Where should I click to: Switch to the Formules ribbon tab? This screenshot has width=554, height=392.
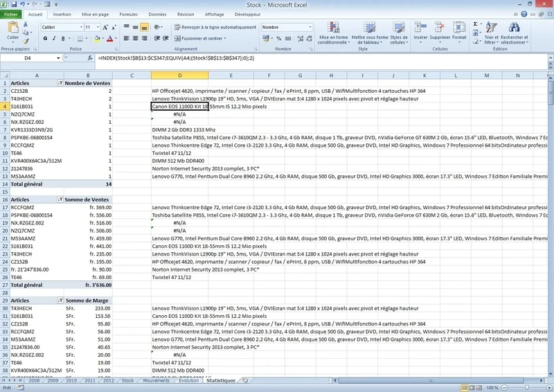(x=129, y=15)
